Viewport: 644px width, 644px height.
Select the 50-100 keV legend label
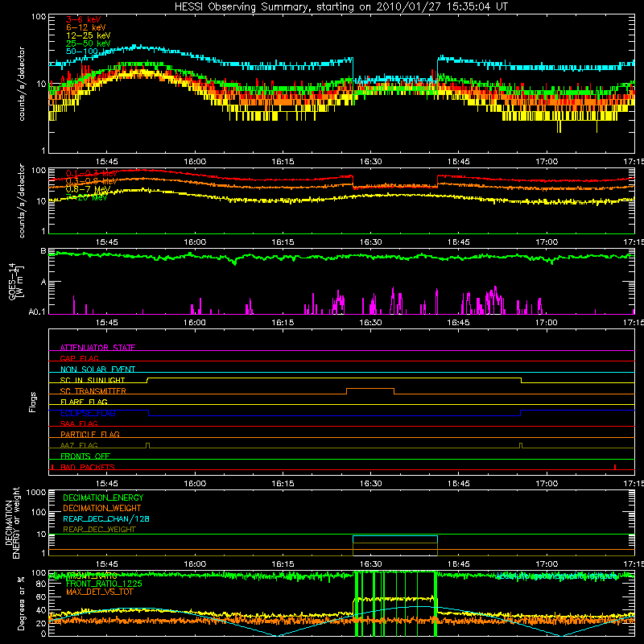tap(91, 52)
